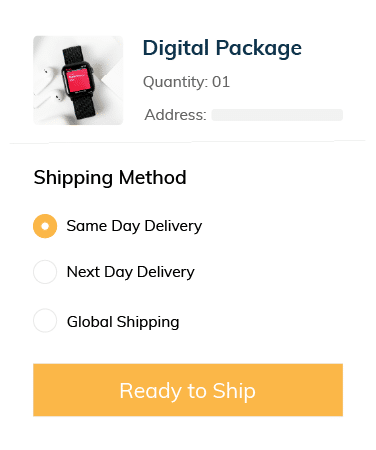
Task: Click the gray Address placeholder field
Action: (277, 115)
